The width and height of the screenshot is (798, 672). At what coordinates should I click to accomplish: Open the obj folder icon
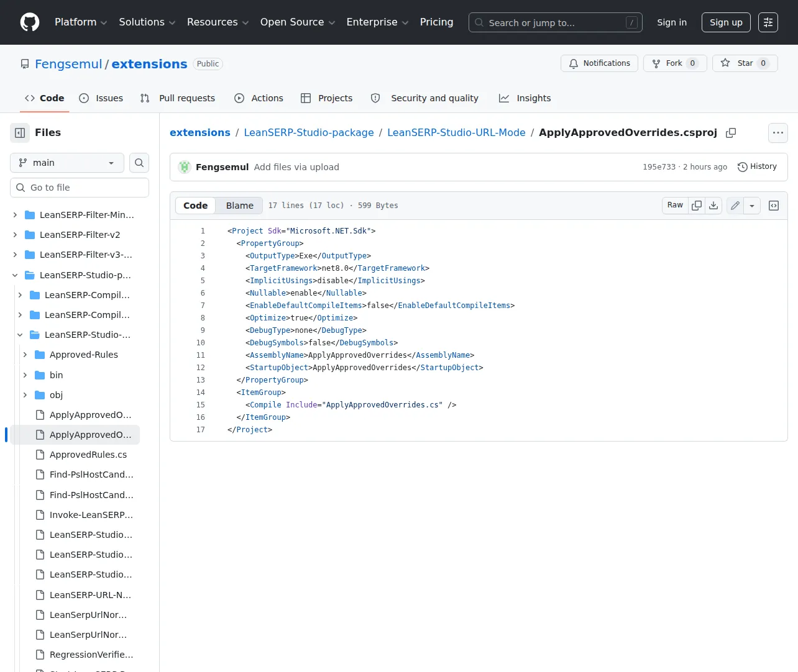pos(40,395)
